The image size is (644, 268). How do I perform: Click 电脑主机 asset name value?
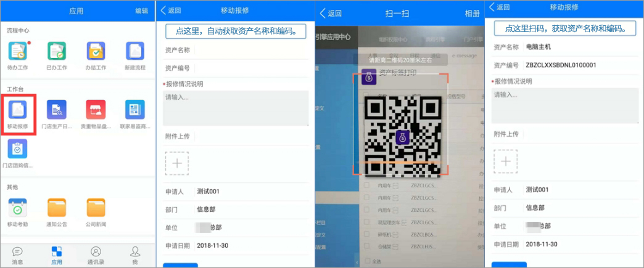538,47
